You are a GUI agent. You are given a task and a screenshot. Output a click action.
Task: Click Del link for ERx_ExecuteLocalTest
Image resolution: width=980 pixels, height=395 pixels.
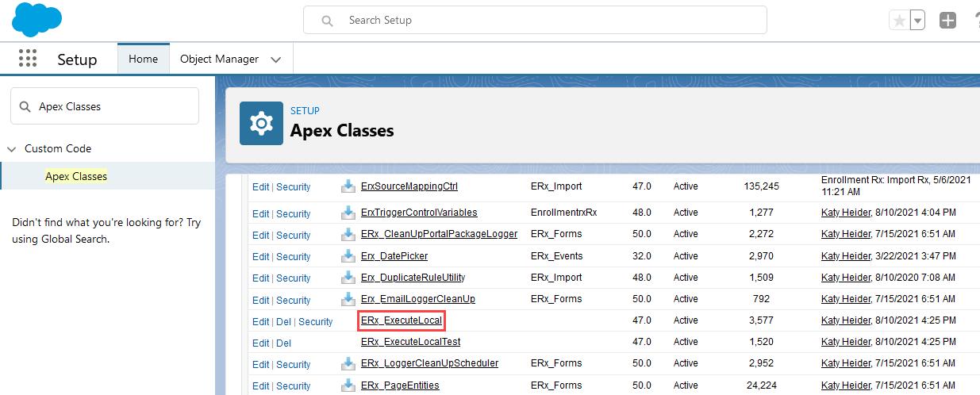click(x=283, y=343)
